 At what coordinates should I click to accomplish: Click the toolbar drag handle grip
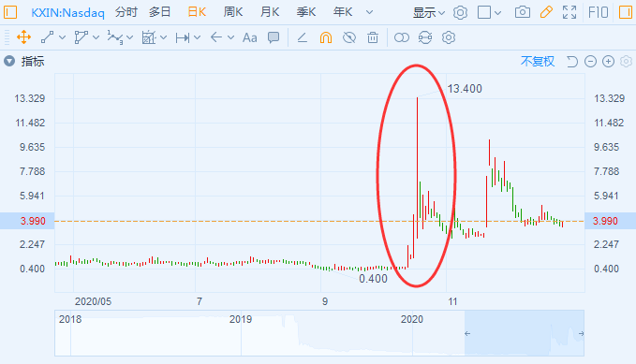tap(7, 37)
